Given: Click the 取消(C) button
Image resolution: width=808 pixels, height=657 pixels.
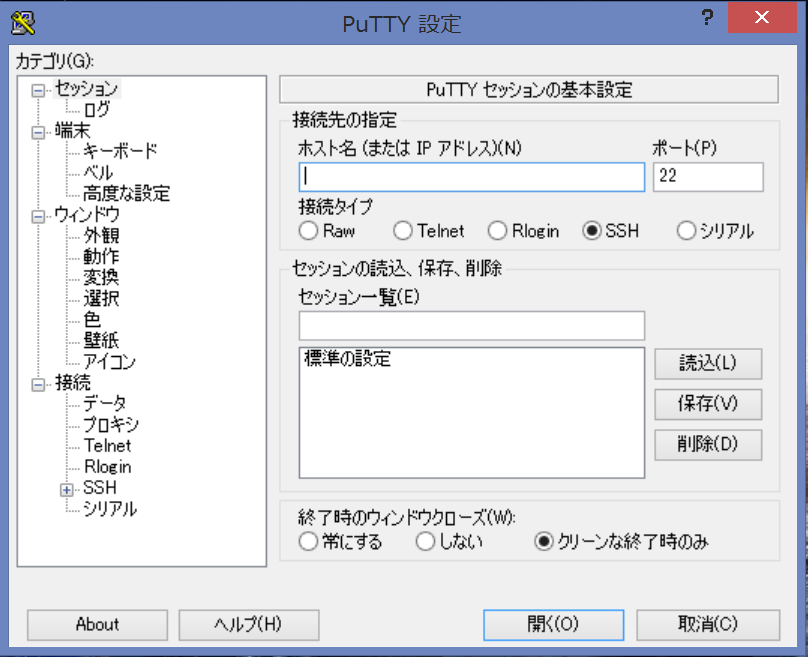Looking at the screenshot, I should click(x=708, y=625).
